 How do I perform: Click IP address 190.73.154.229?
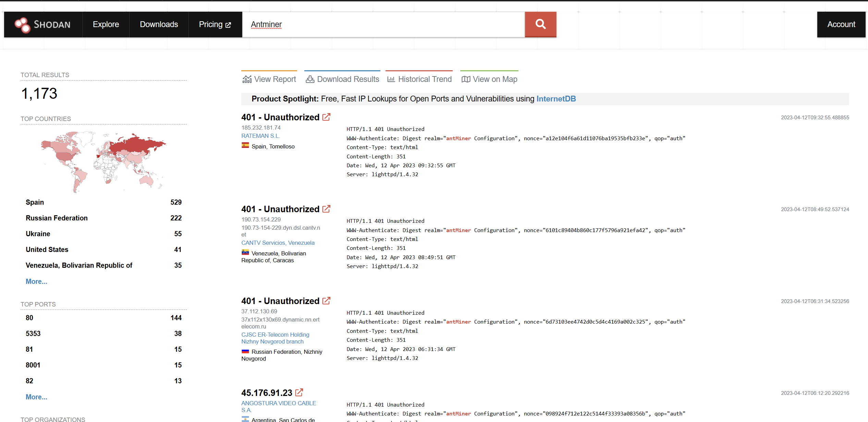[x=261, y=219]
